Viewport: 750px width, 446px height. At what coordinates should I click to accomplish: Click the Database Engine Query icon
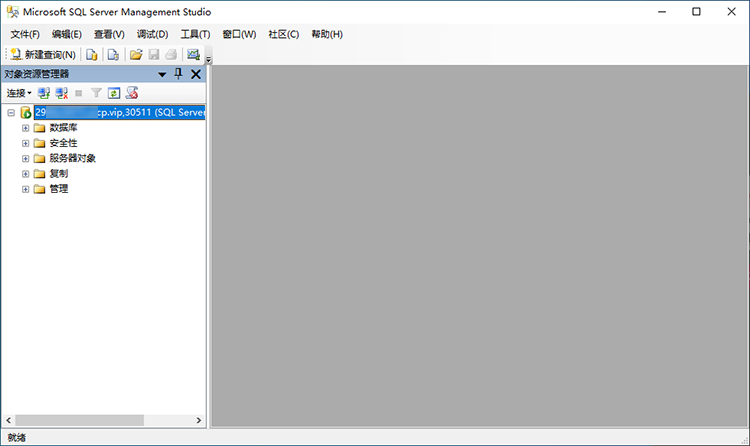(92, 54)
